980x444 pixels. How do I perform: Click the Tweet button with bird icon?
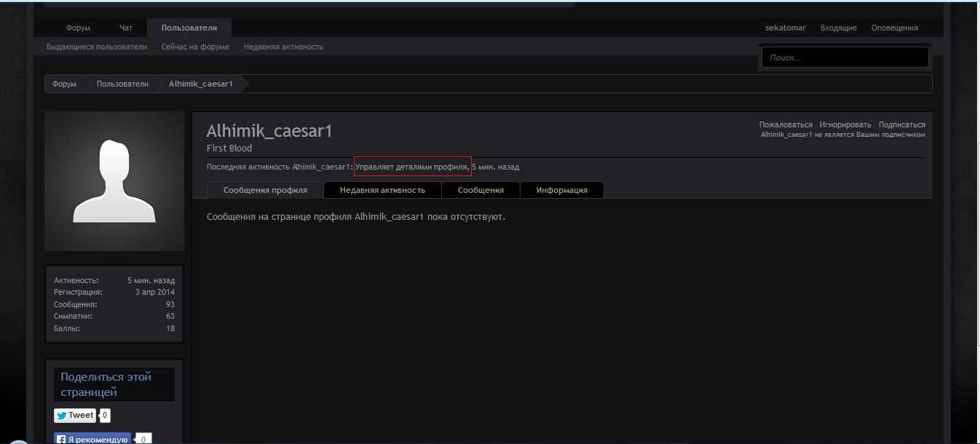tap(75, 416)
